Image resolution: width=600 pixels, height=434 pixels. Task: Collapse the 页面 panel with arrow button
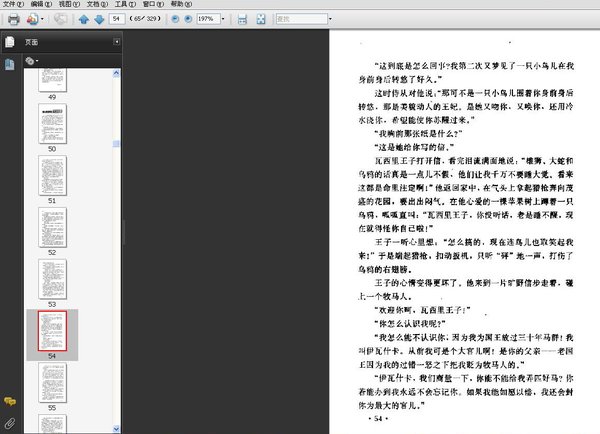point(116,42)
